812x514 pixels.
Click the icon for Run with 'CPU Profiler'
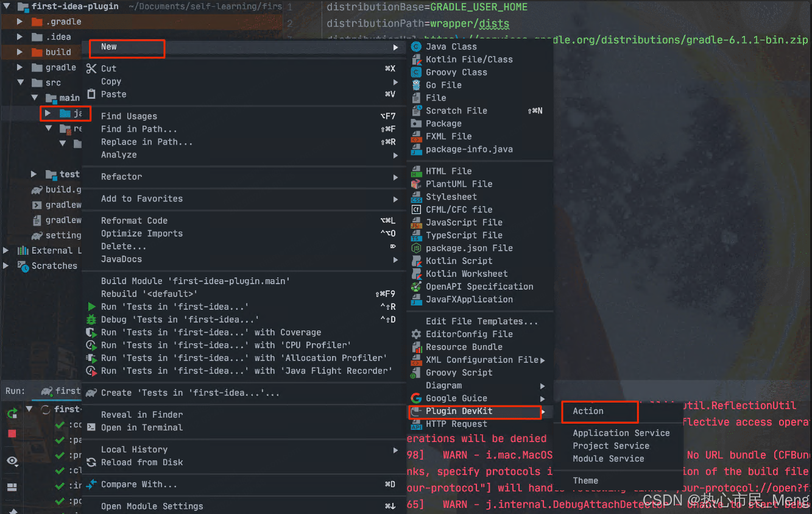91,345
